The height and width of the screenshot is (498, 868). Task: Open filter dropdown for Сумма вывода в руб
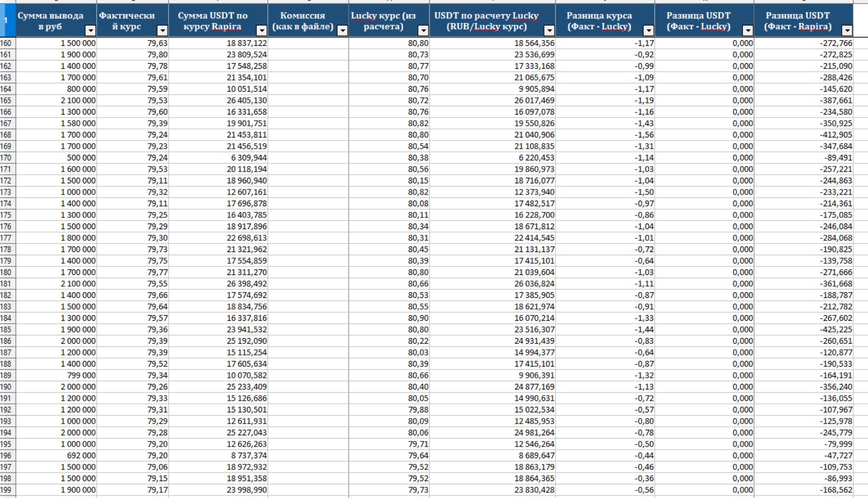90,31
